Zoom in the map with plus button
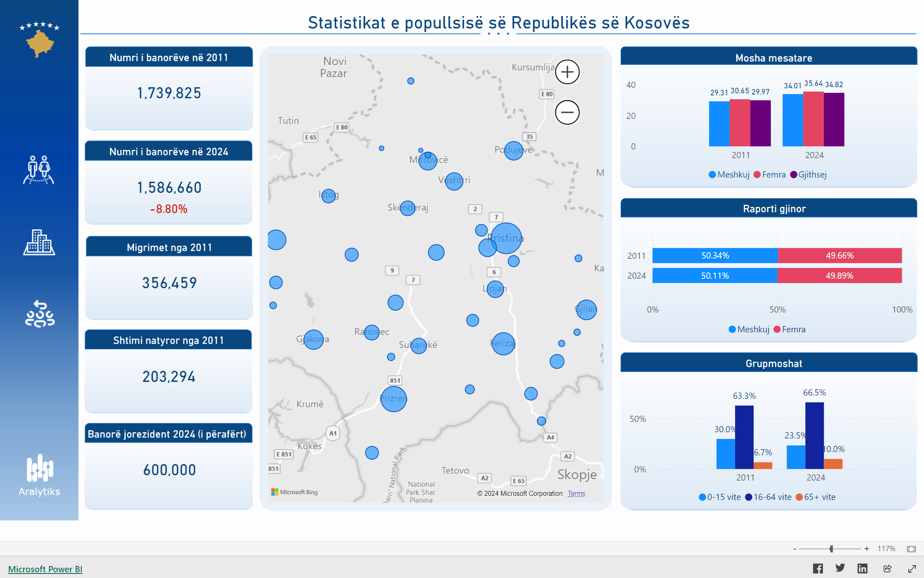 (x=567, y=72)
